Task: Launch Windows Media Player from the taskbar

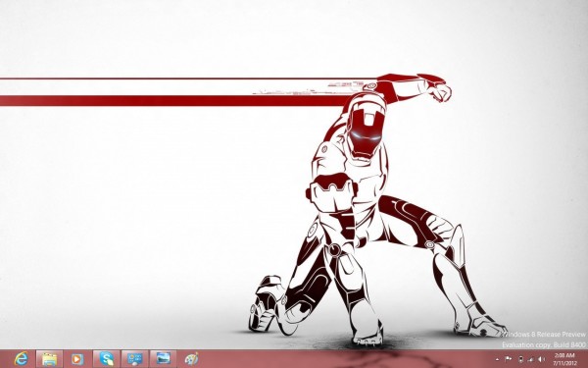Action: click(77, 359)
